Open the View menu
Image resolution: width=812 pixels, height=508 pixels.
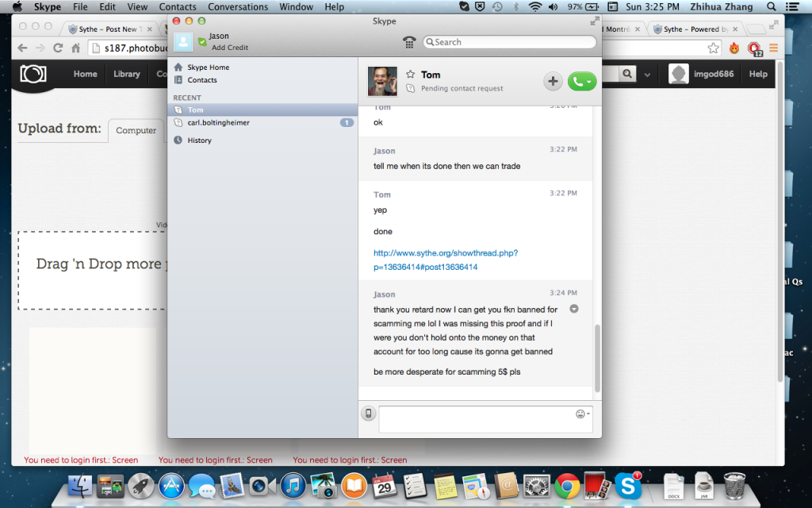(137, 6)
